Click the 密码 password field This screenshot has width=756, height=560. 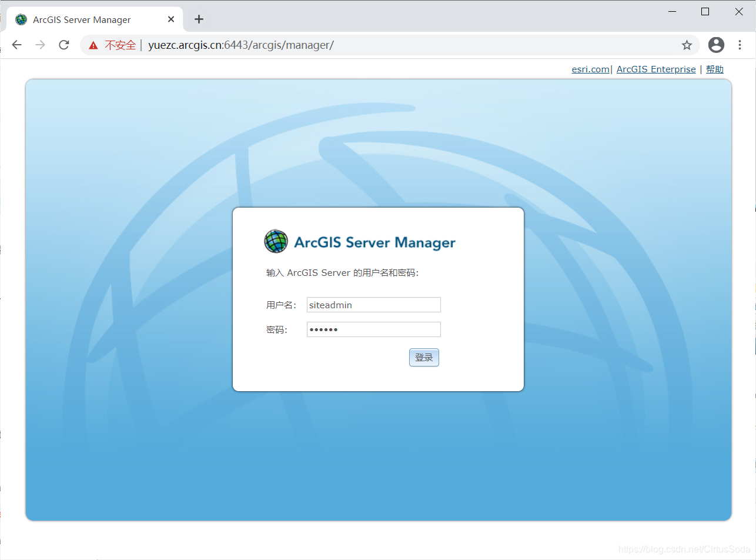[374, 329]
